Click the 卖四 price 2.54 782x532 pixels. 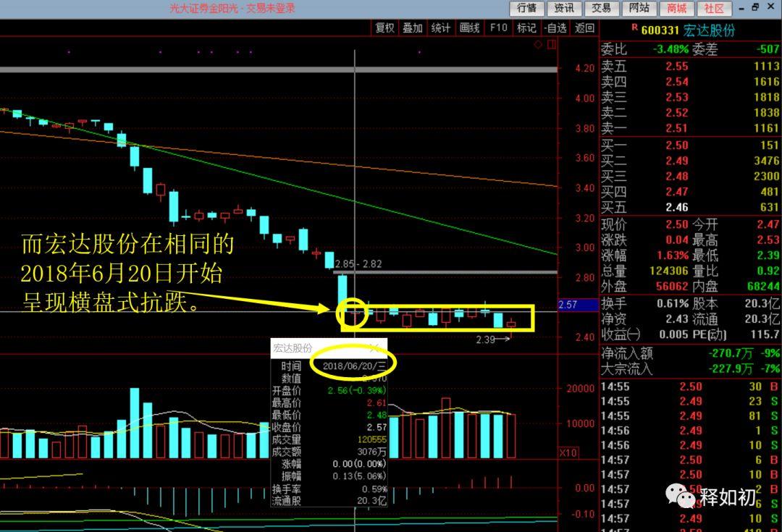pos(677,82)
